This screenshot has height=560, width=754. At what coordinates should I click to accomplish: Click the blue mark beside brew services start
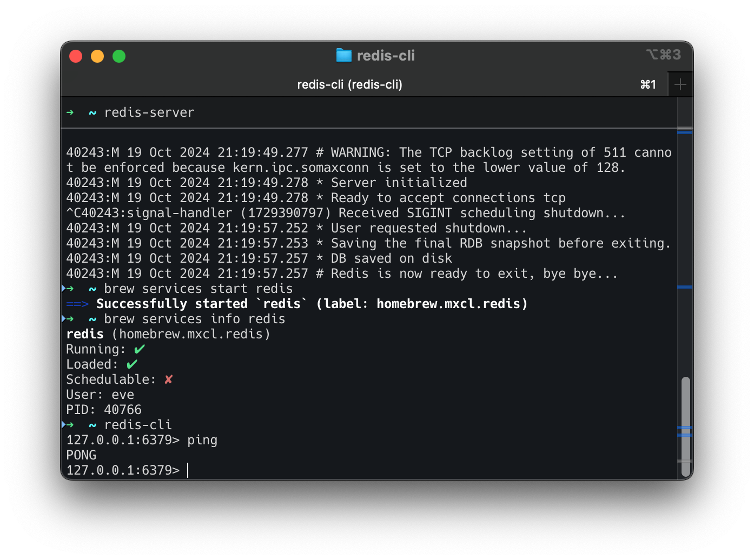[64, 289]
